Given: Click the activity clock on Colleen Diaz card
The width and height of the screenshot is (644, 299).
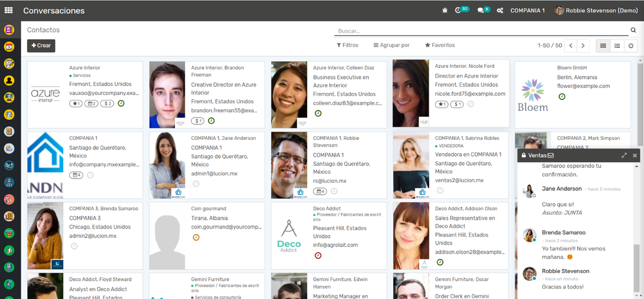Looking at the screenshot, I should pyautogui.click(x=318, y=113).
